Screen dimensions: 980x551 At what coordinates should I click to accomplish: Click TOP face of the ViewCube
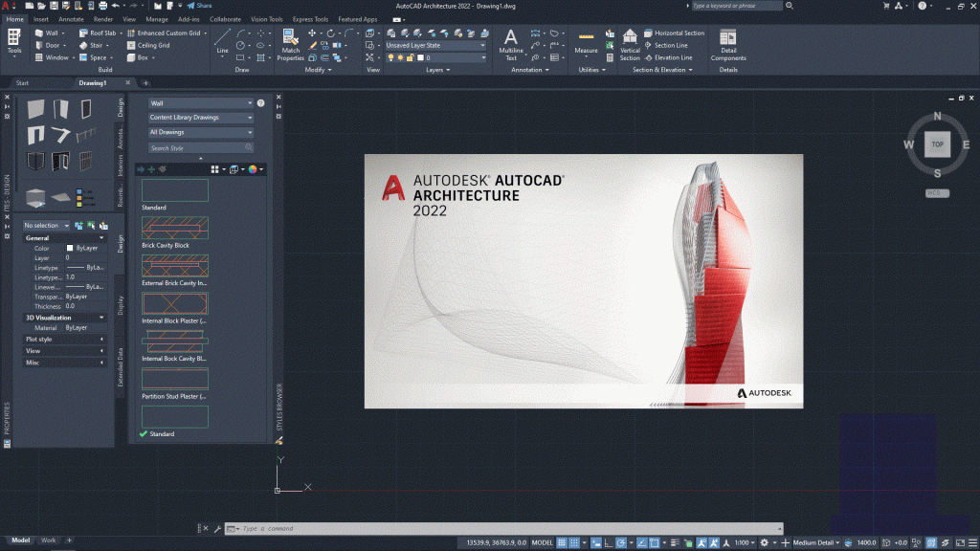point(937,144)
